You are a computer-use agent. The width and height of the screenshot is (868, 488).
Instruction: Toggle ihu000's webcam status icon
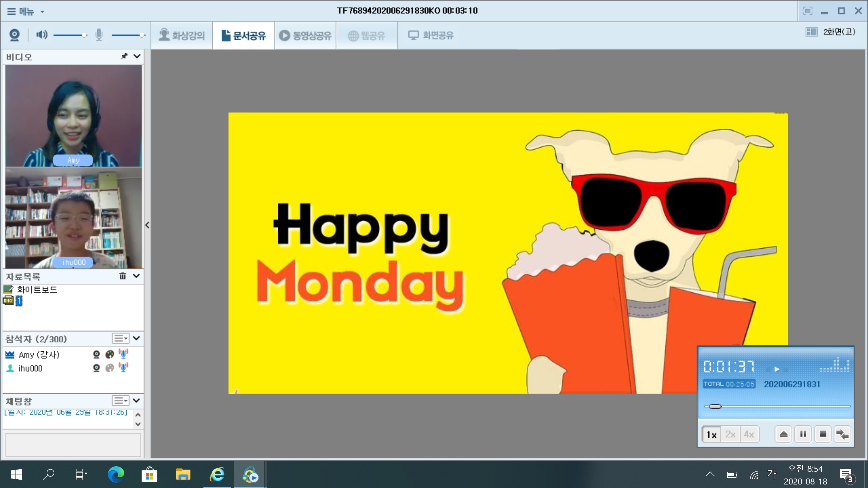[x=96, y=368]
